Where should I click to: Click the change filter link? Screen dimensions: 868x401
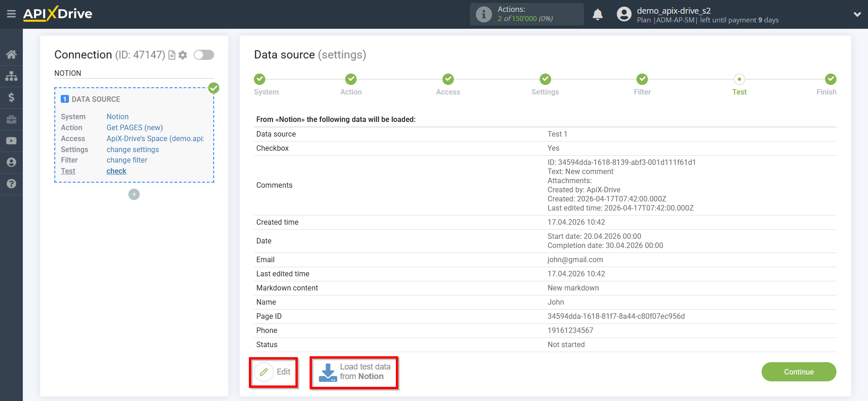[x=127, y=160]
